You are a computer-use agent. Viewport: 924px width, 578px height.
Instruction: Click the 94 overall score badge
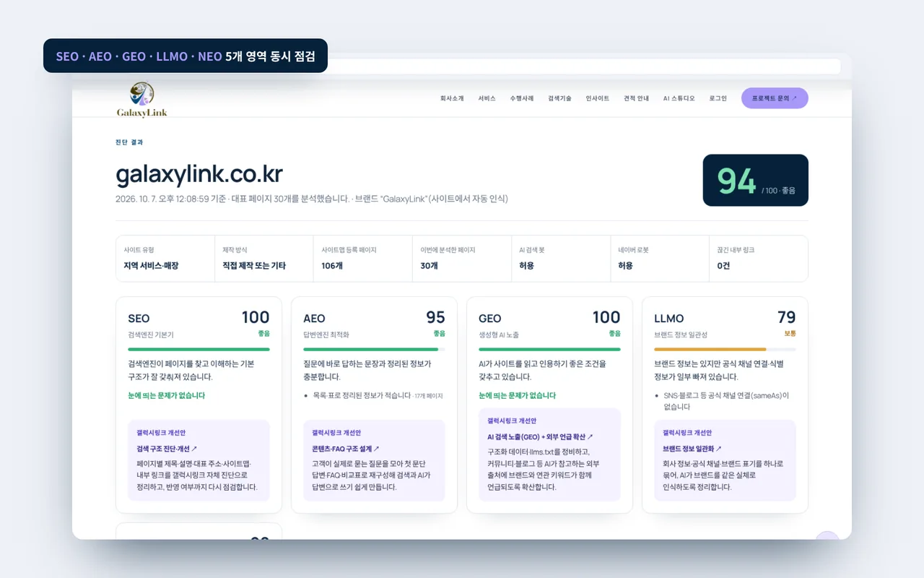click(x=755, y=181)
